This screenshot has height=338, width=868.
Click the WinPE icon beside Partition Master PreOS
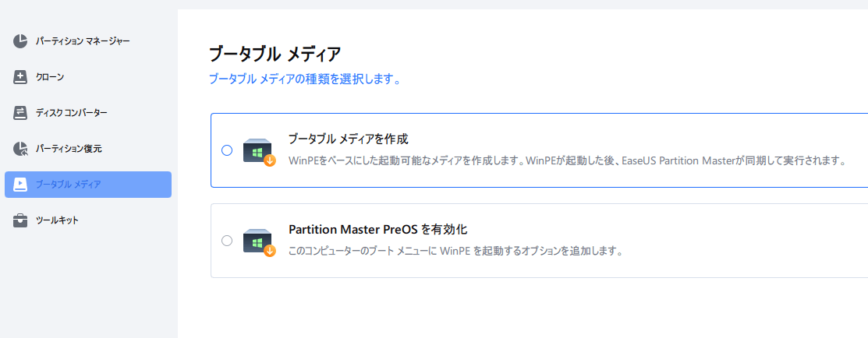point(259,242)
